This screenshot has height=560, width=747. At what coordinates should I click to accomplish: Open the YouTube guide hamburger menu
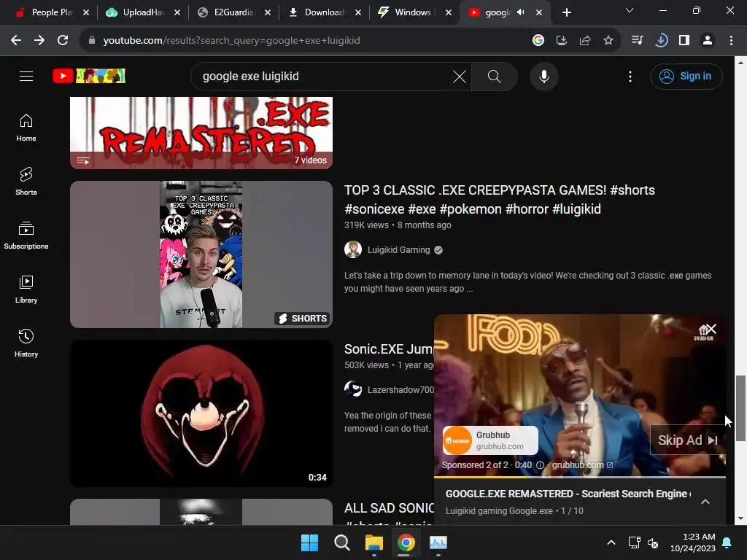[x=26, y=76]
